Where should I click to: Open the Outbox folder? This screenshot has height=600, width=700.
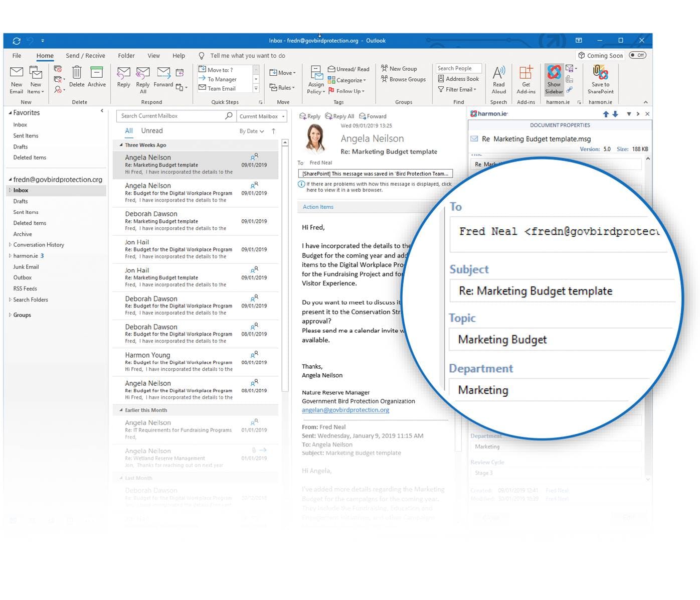(x=23, y=278)
